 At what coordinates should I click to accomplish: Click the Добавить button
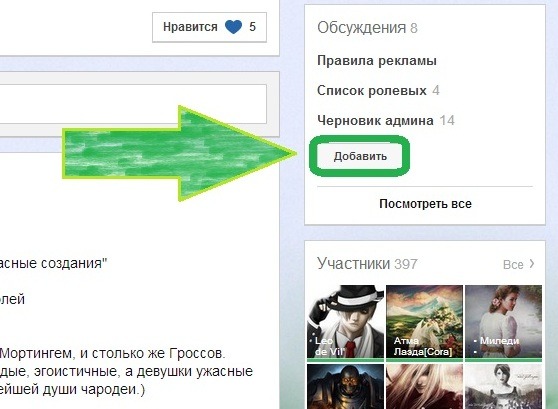click(x=360, y=156)
